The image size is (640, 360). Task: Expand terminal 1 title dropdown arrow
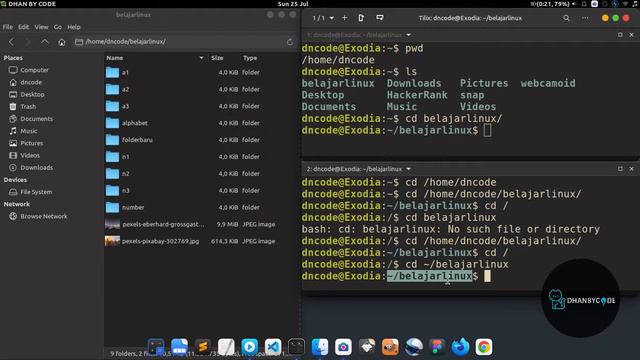409,35
